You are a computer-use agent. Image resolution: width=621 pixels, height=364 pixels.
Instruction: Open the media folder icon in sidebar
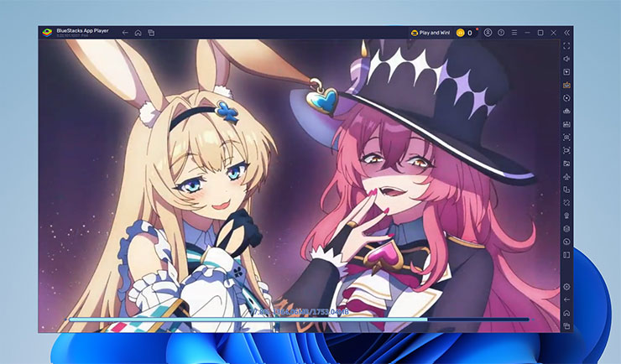tap(566, 164)
